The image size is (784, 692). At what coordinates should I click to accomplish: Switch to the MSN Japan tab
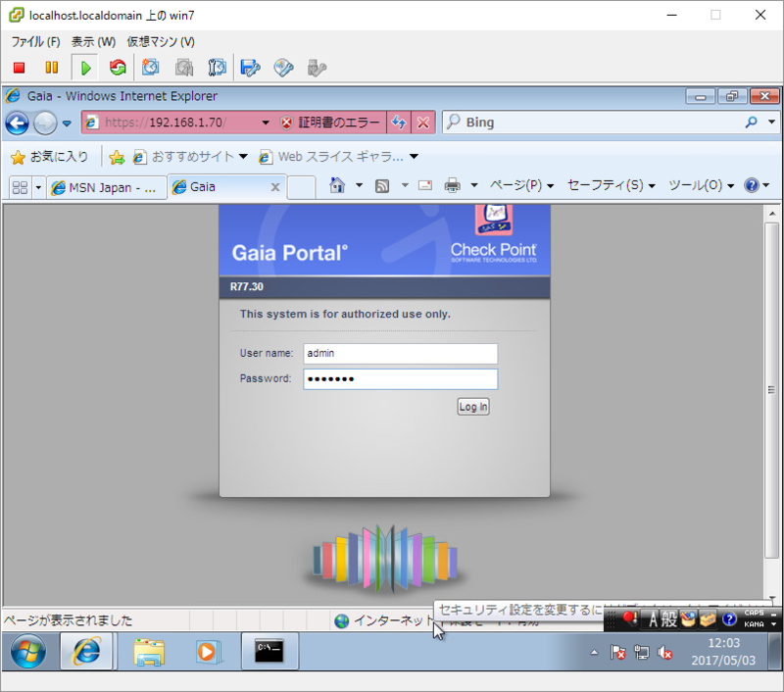point(107,188)
